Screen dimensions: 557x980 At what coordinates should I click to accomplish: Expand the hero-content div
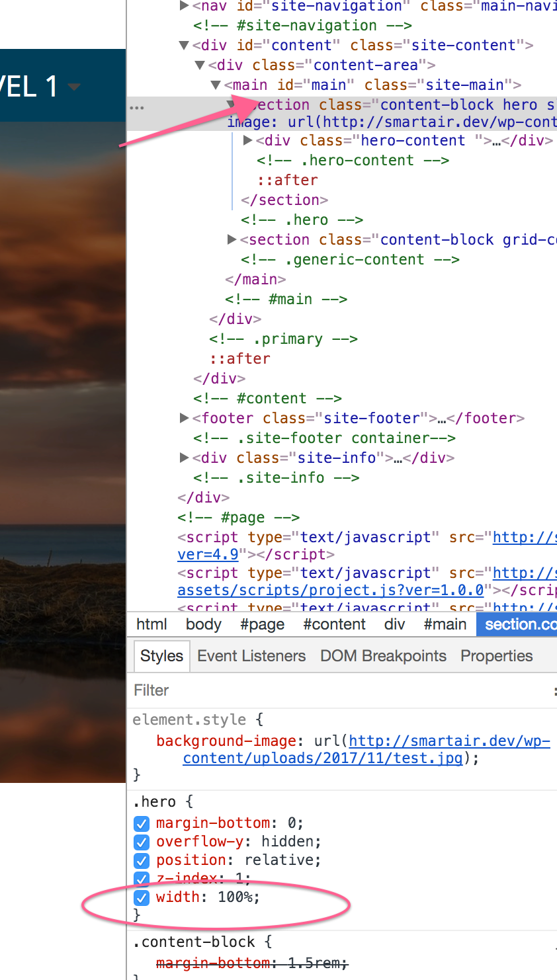pyautogui.click(x=247, y=140)
